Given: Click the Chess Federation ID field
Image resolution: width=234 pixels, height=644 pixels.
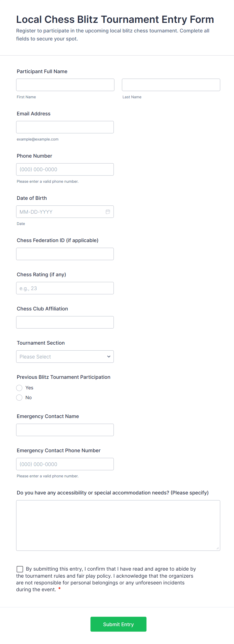Looking at the screenshot, I should pyautogui.click(x=65, y=254).
